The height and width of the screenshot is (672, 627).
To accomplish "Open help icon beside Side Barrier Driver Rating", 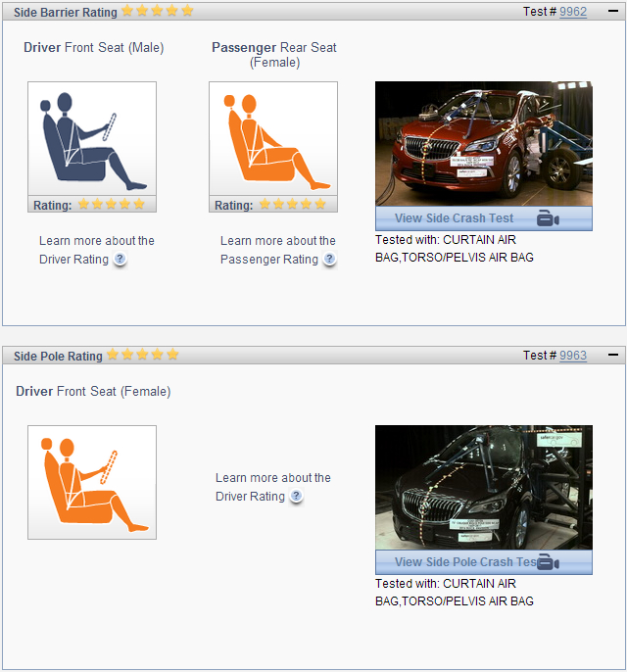I will (x=120, y=260).
